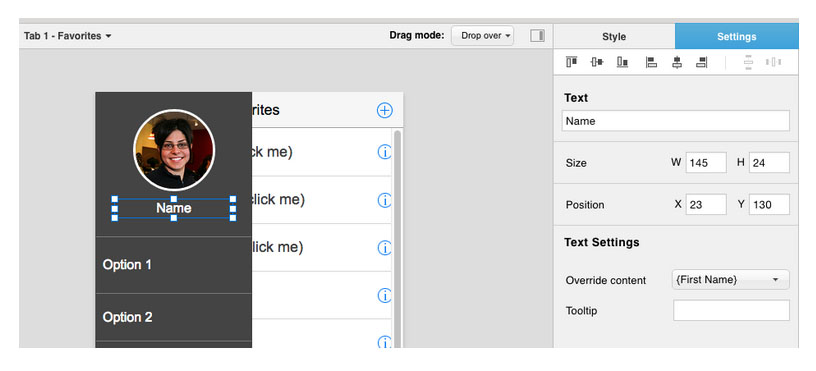Click the distribute vertically icon
This screenshot has width=816, height=371.
[x=748, y=62]
